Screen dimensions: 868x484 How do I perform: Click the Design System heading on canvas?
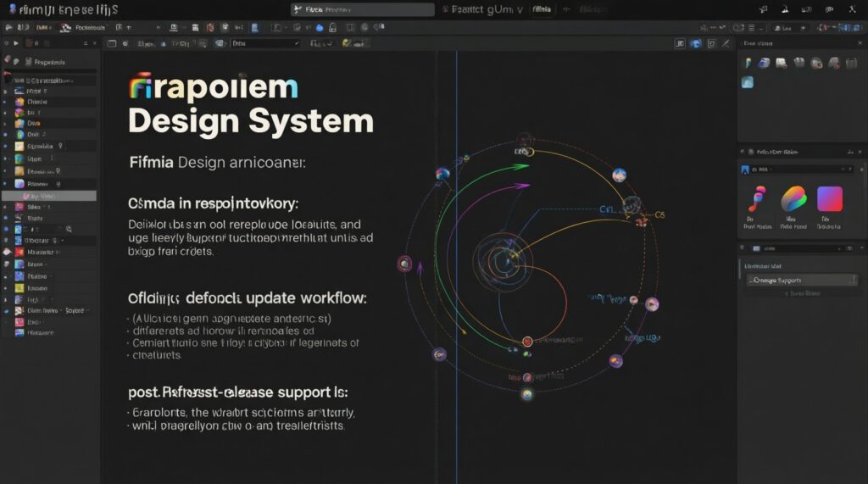coord(250,121)
